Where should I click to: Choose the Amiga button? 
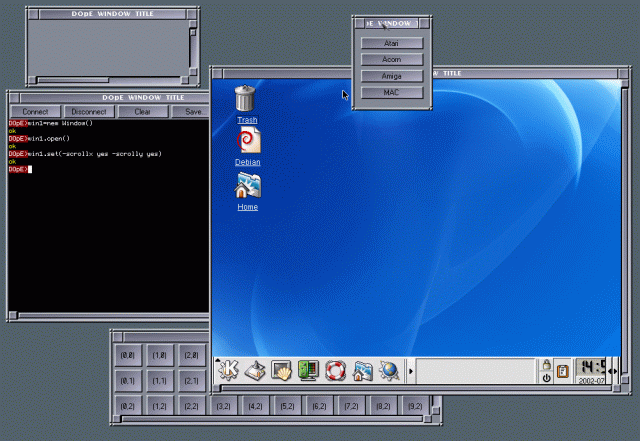tap(391, 76)
